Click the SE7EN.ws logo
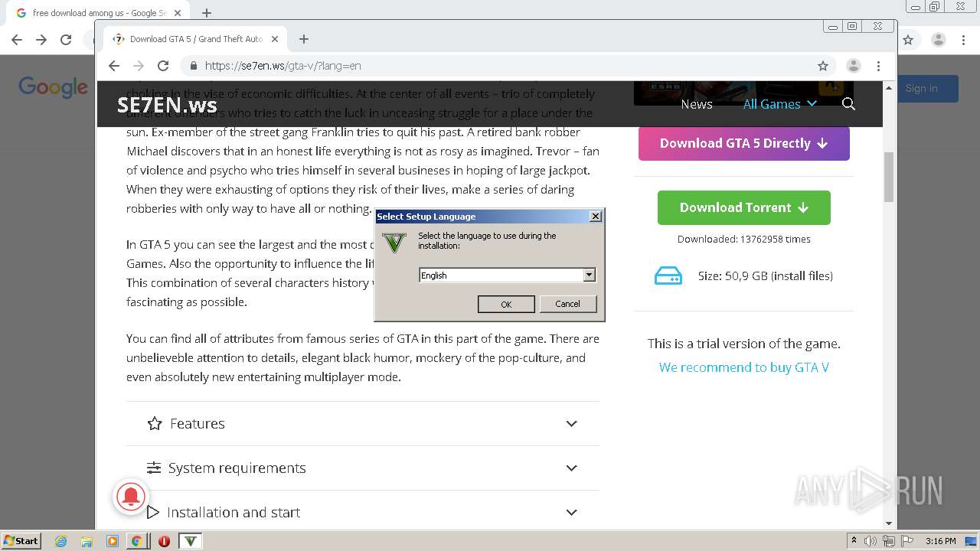Screen dimensions: 980x551 tap(167, 105)
